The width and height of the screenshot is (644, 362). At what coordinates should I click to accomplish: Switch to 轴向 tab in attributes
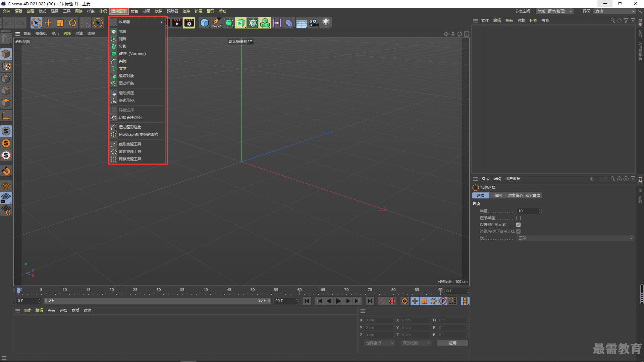498,195
